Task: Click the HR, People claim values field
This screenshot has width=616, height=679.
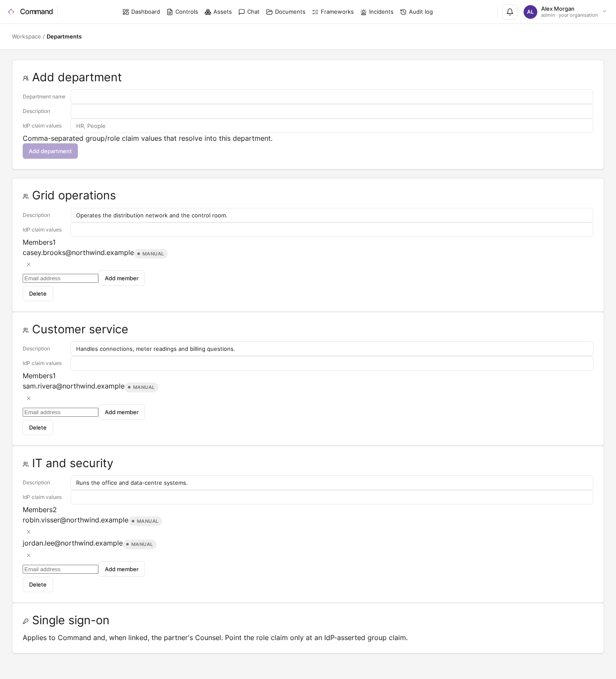Action: 332,126
